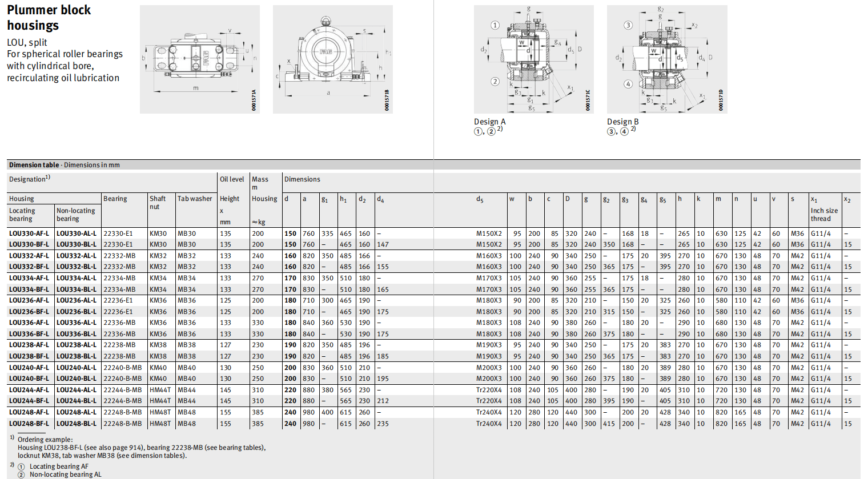The height and width of the screenshot is (479, 868).
Task: Click the 'Oil level' column header
Action: click(x=232, y=179)
